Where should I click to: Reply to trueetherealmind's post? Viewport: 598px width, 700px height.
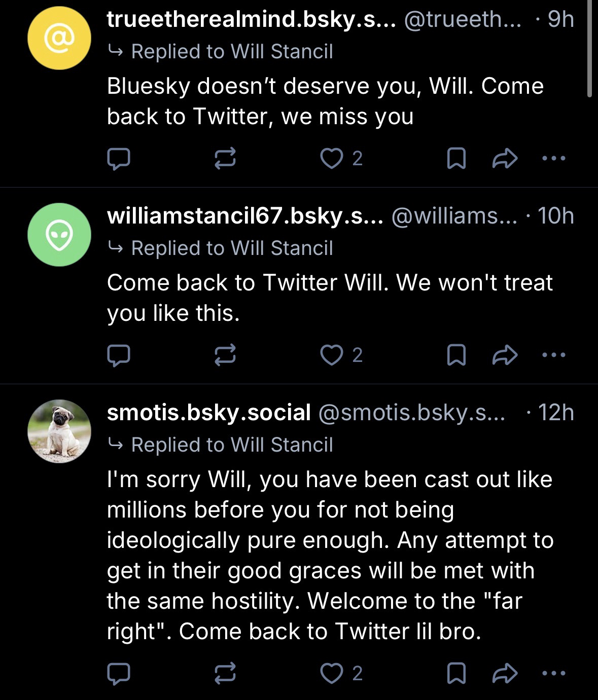[119, 159]
